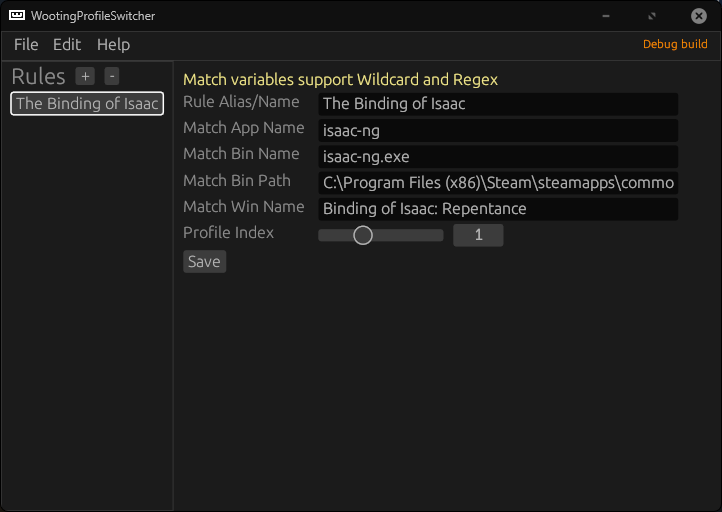Image resolution: width=722 pixels, height=512 pixels.
Task: Open the Edit menu
Action: pos(67,45)
